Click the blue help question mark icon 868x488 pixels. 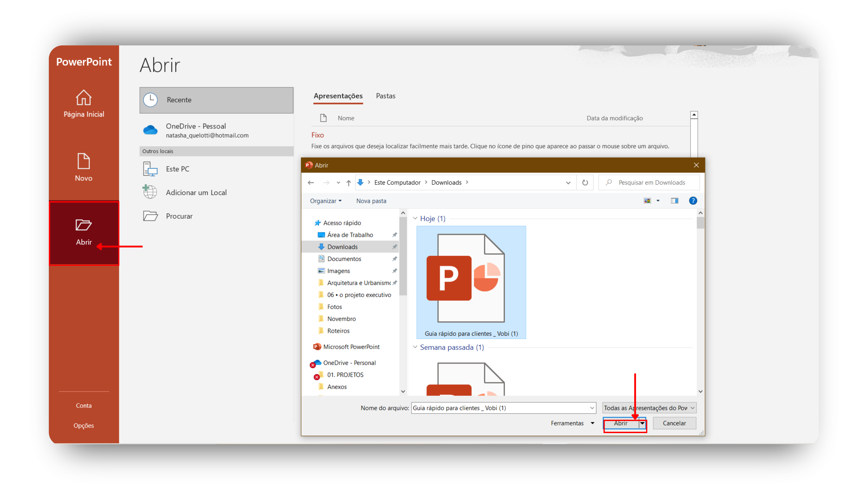(693, 201)
